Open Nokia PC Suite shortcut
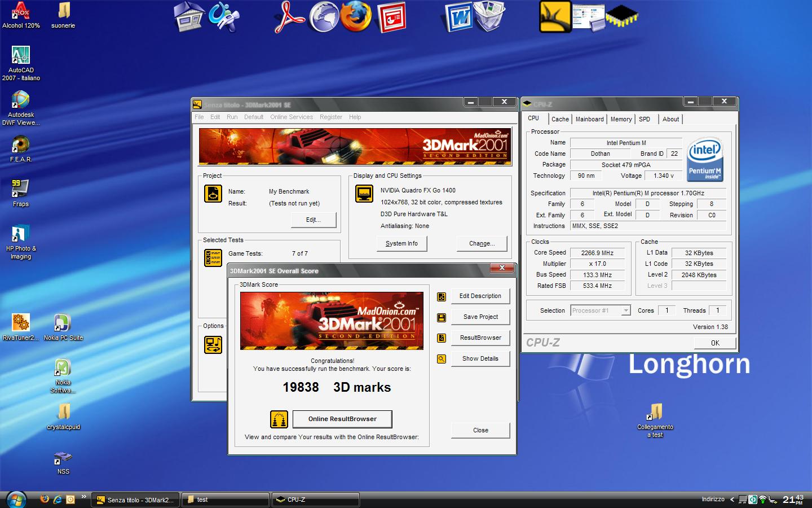The width and height of the screenshot is (812, 508). (63, 327)
